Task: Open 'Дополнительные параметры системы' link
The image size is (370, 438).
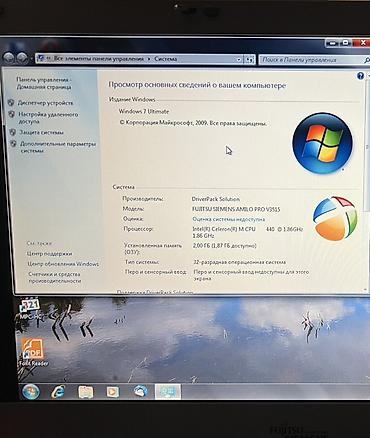Action: point(58,147)
